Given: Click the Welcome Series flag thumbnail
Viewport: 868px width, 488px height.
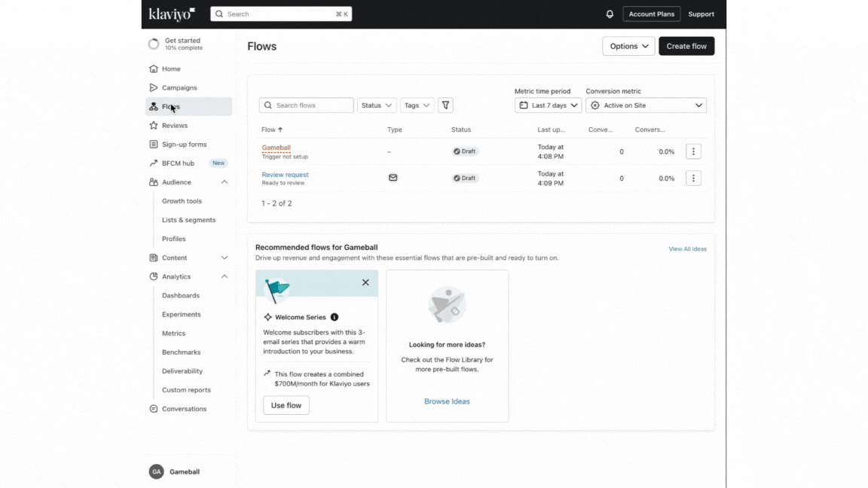Looking at the screenshot, I should pos(277,289).
